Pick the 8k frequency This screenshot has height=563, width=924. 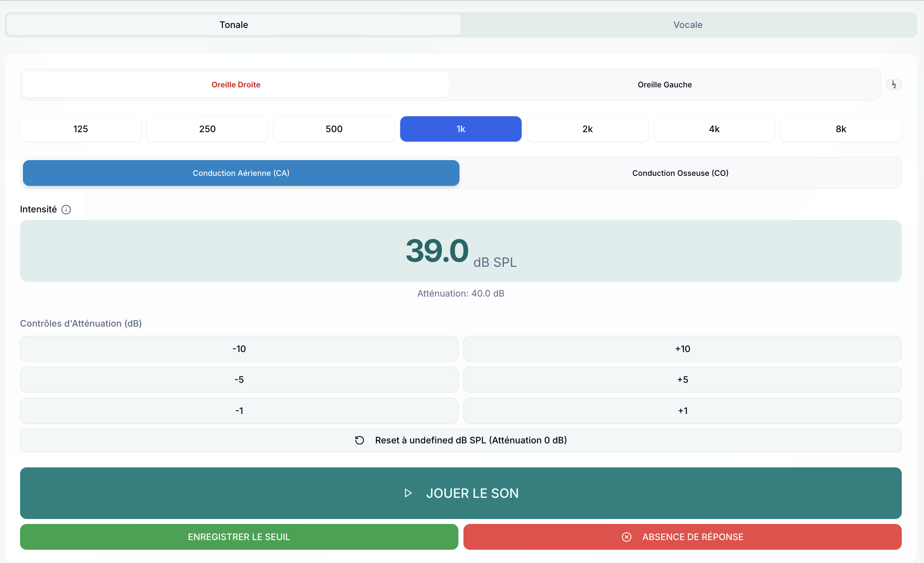click(x=841, y=129)
